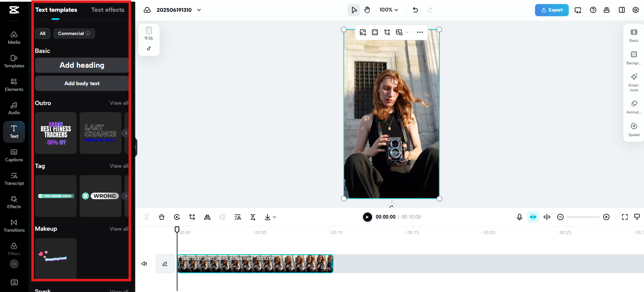View all Makeup templates
The height and width of the screenshot is (292, 644).
tap(119, 229)
